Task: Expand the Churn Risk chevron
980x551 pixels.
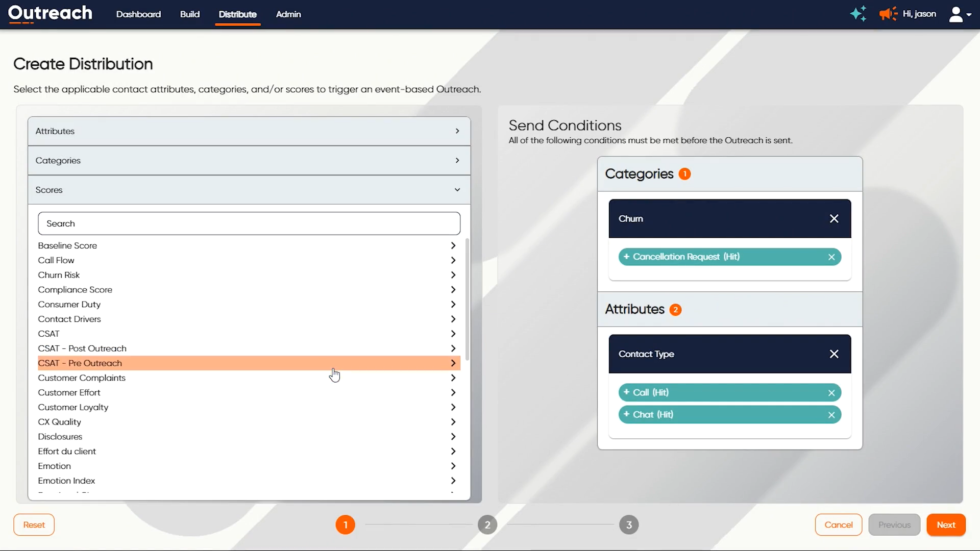Action: click(453, 275)
